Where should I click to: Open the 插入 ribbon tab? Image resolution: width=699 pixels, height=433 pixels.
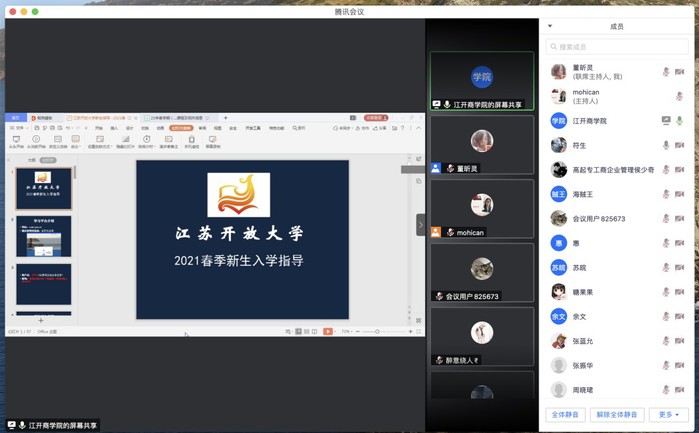click(x=114, y=128)
